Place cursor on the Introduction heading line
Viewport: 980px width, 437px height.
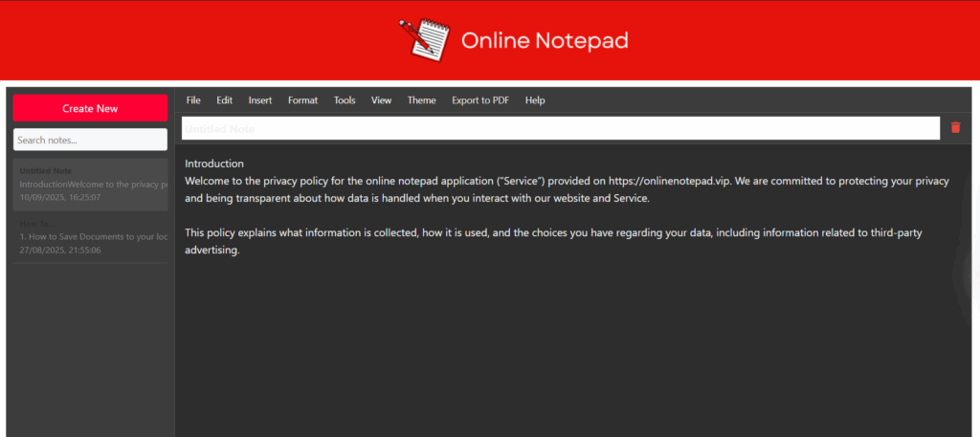click(214, 164)
